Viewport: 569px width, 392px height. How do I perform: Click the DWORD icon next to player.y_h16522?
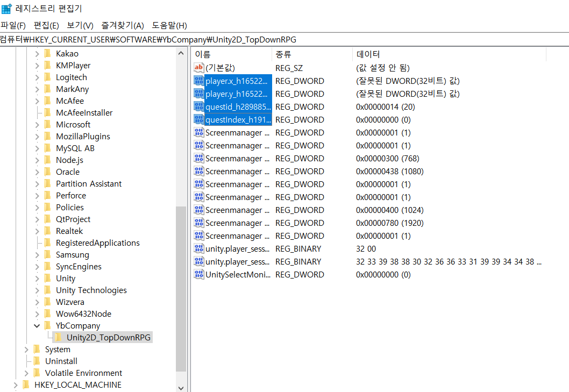(198, 94)
